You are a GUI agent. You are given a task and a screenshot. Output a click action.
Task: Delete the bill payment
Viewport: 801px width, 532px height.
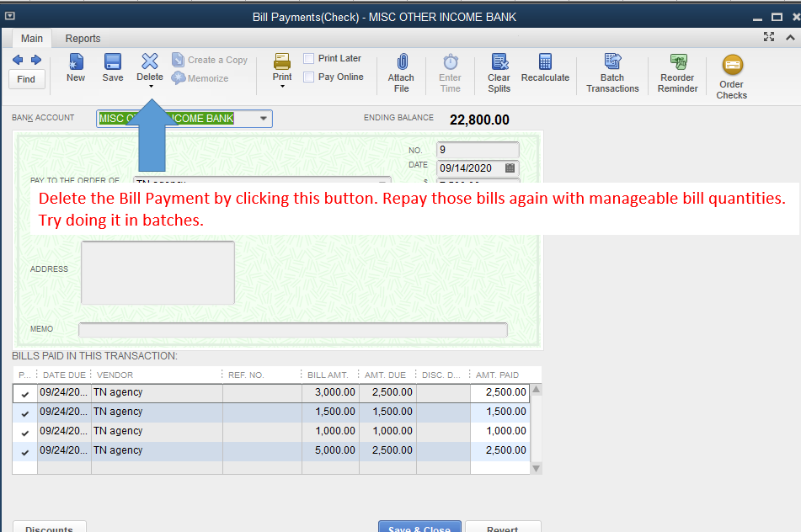pos(150,67)
